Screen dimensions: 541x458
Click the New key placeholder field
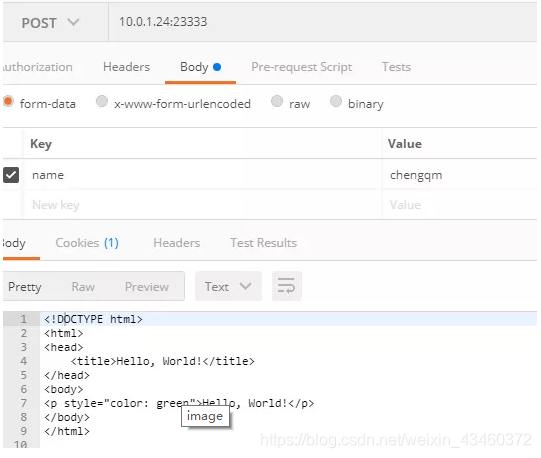[202, 205]
